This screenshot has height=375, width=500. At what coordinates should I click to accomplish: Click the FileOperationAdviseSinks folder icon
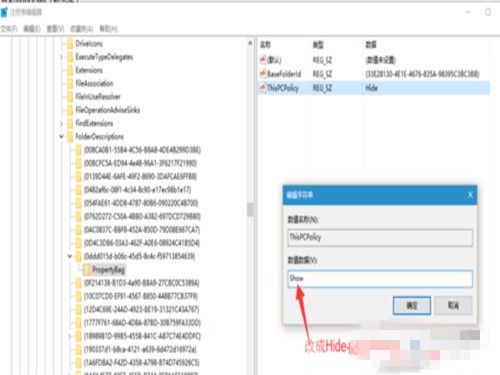pos(70,110)
